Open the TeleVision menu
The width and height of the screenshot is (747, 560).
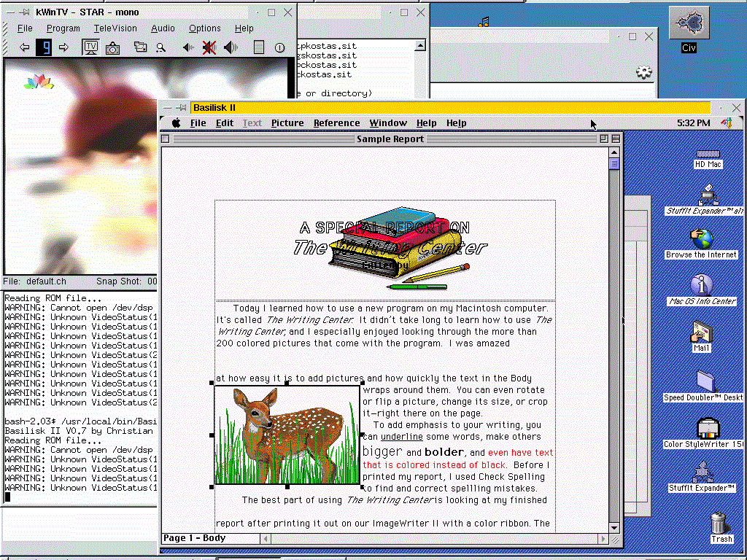[115, 28]
